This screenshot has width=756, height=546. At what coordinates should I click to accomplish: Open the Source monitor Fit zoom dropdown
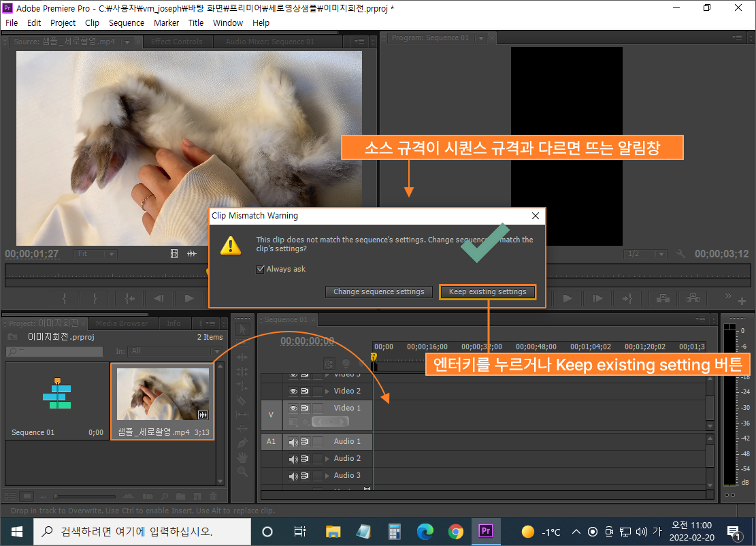pos(95,254)
